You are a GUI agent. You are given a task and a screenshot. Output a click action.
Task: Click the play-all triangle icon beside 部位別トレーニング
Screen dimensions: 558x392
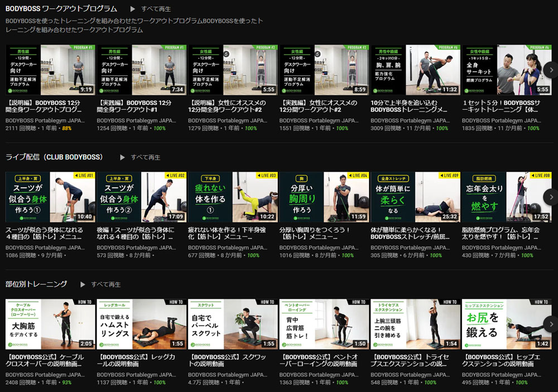pyautogui.click(x=83, y=284)
